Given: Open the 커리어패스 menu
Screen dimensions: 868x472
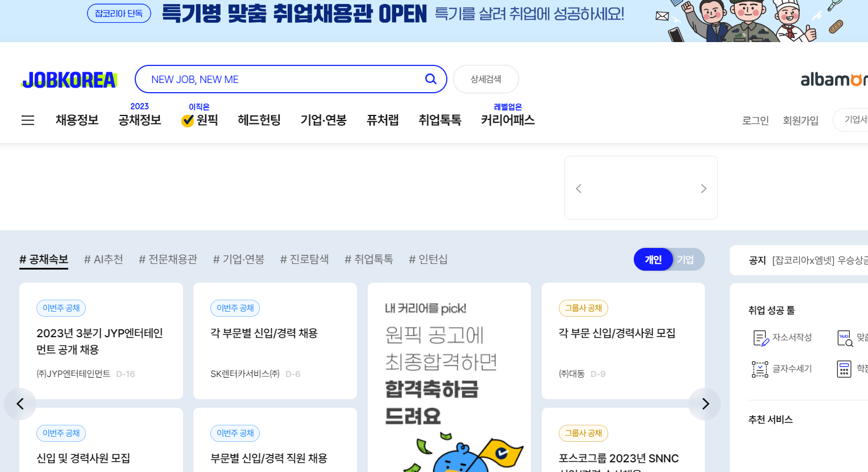Looking at the screenshot, I should [x=508, y=120].
